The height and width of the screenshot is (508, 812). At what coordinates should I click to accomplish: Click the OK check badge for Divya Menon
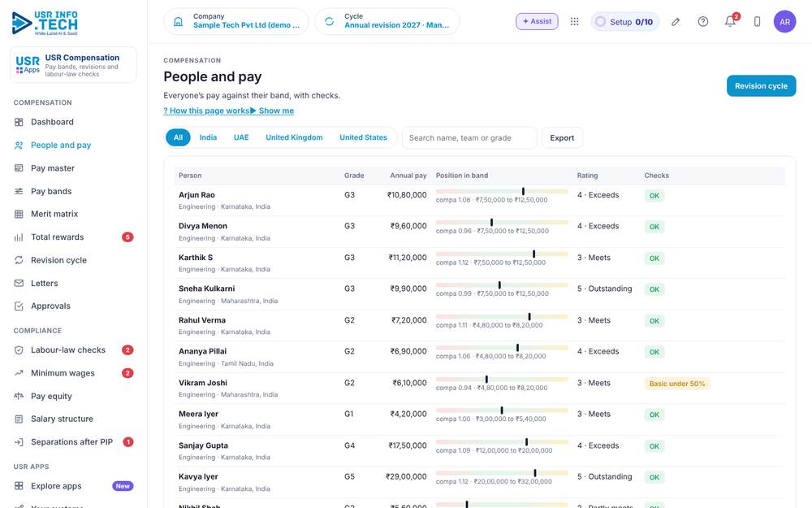tap(654, 227)
